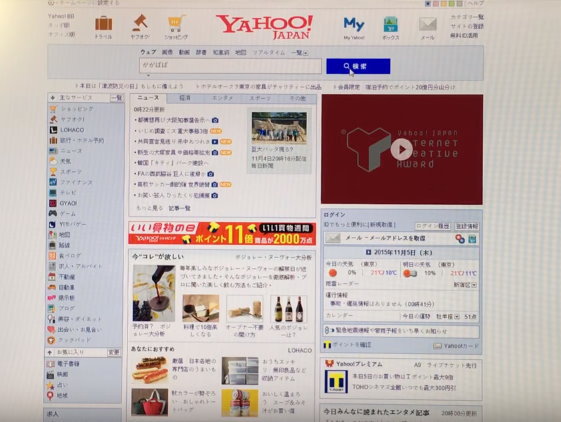Open the Yahoo!カード link
This screenshot has height=422, width=561.
click(456, 346)
